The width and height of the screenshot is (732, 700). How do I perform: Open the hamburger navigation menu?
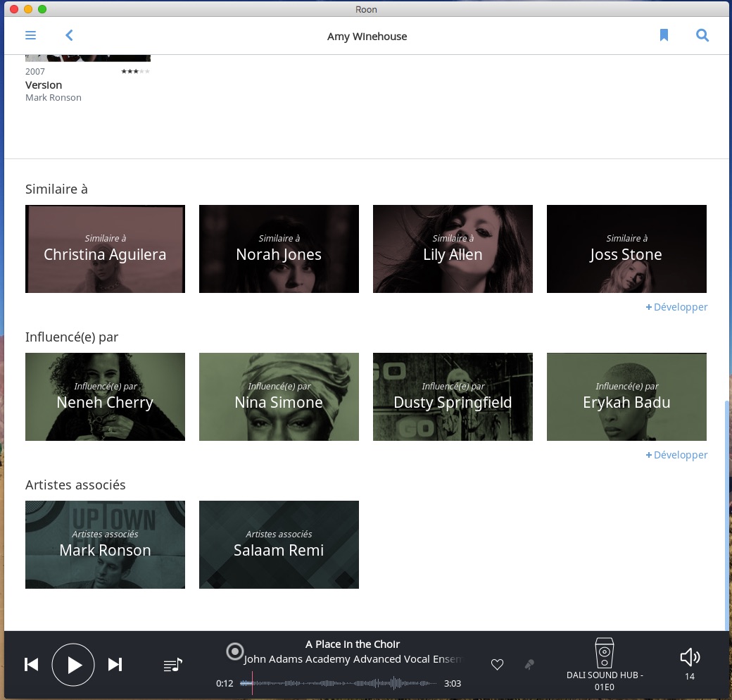click(x=30, y=35)
